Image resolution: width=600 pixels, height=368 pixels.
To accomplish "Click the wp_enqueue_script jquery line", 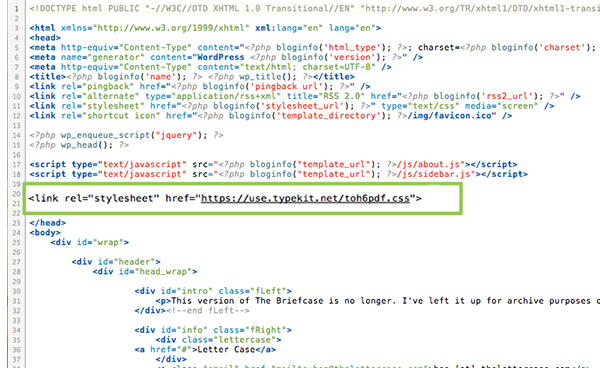I will [x=126, y=135].
